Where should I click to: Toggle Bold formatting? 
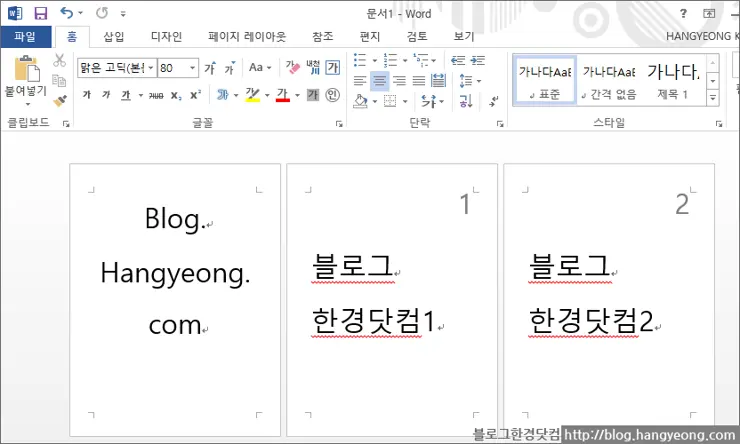[87, 95]
